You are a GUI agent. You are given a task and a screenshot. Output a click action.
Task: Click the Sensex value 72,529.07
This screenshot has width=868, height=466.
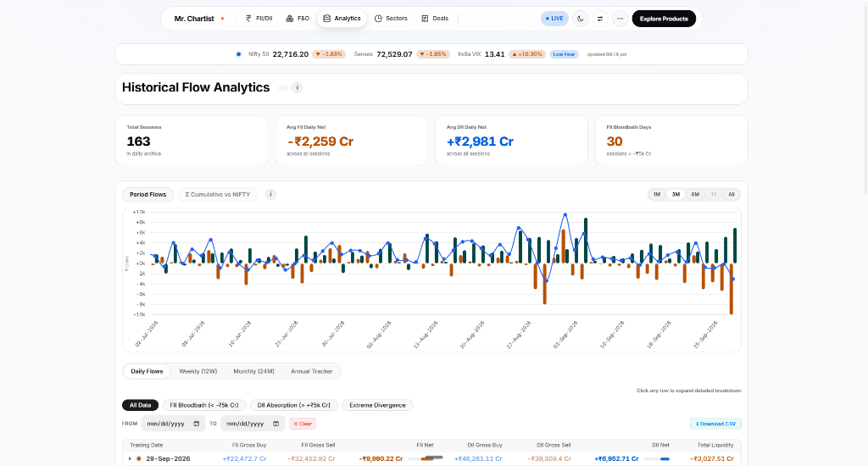[394, 54]
